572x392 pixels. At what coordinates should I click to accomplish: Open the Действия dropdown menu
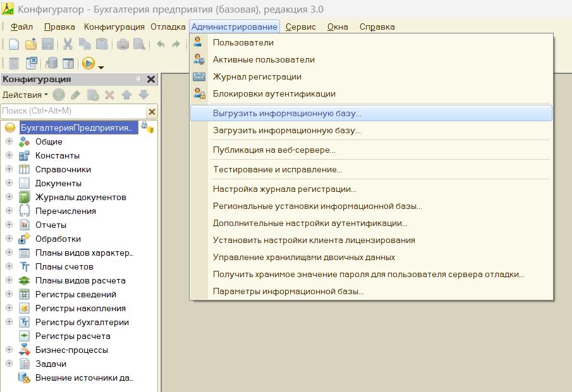[x=25, y=95]
